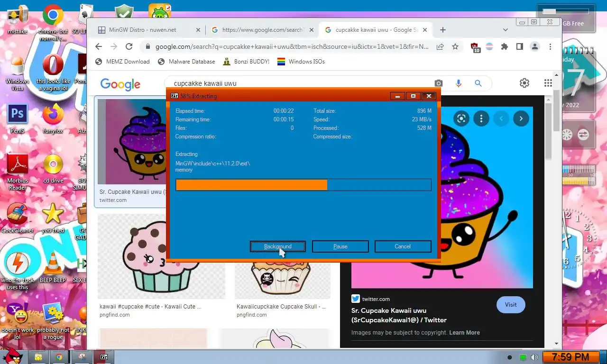
Task: Open the Google apps grid
Action: point(548,83)
